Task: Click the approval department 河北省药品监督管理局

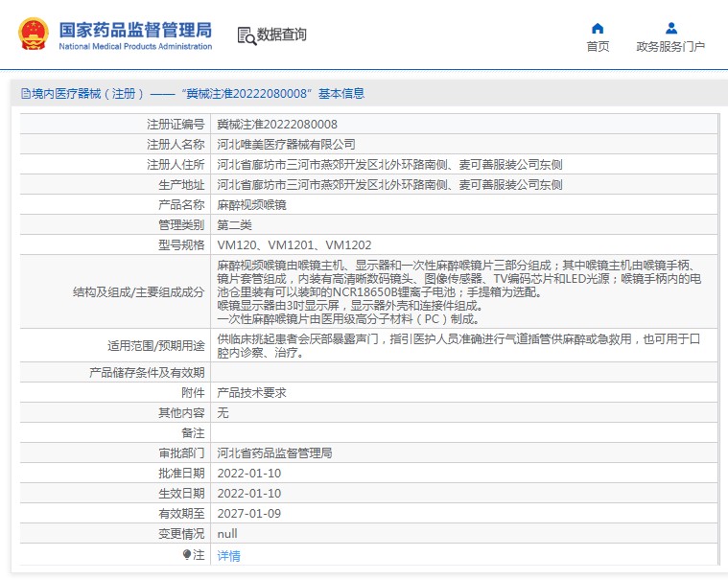Action: click(x=274, y=453)
